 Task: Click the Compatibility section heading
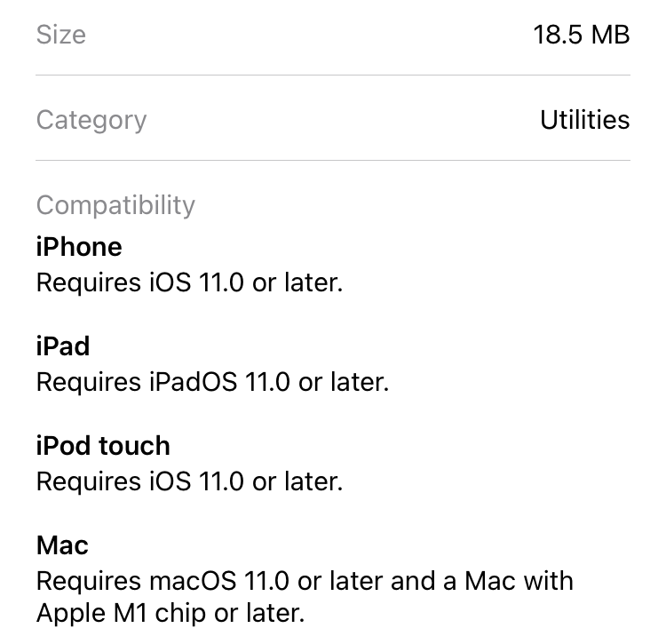click(115, 205)
